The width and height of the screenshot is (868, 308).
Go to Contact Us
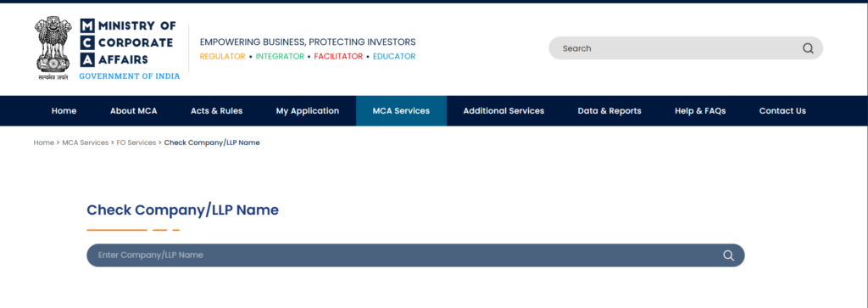782,111
